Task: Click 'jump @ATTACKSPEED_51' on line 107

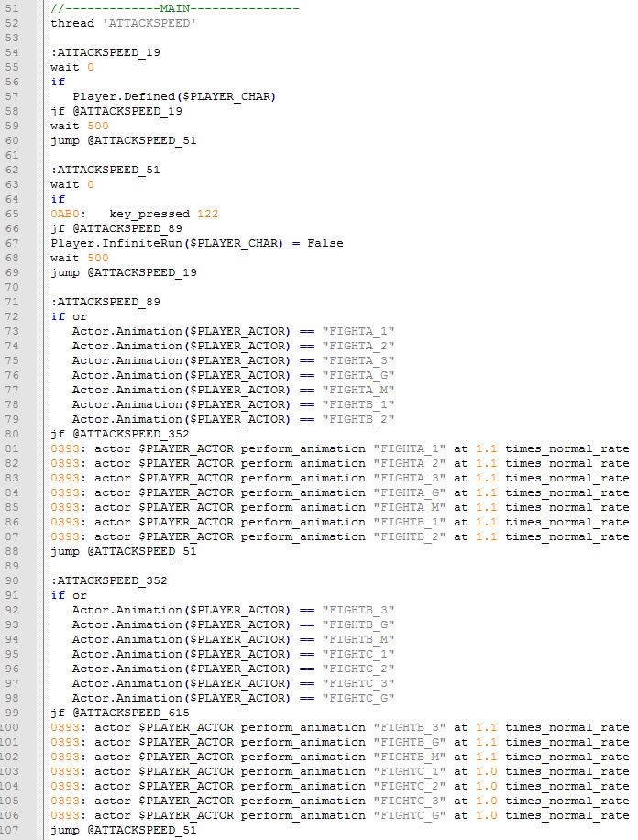Action: 124,830
